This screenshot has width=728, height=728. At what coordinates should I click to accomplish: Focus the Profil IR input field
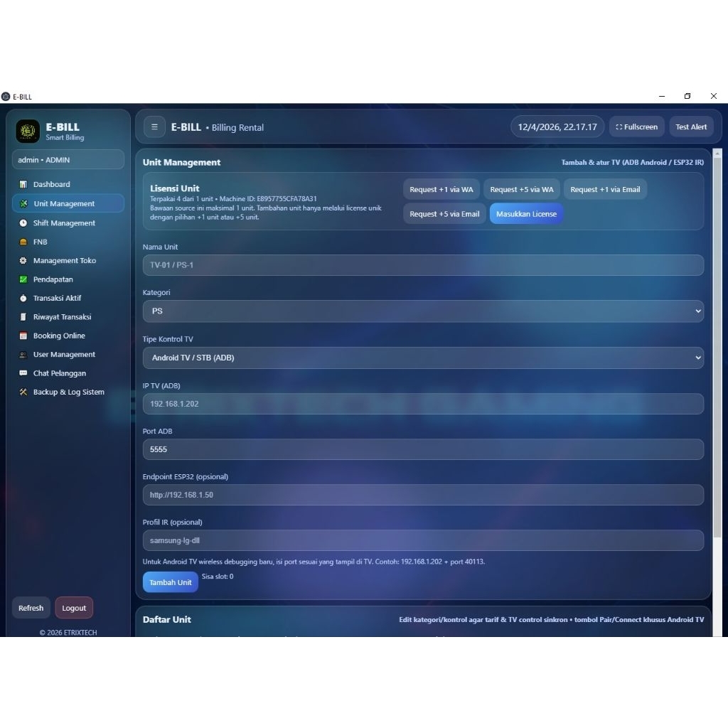[423, 540]
